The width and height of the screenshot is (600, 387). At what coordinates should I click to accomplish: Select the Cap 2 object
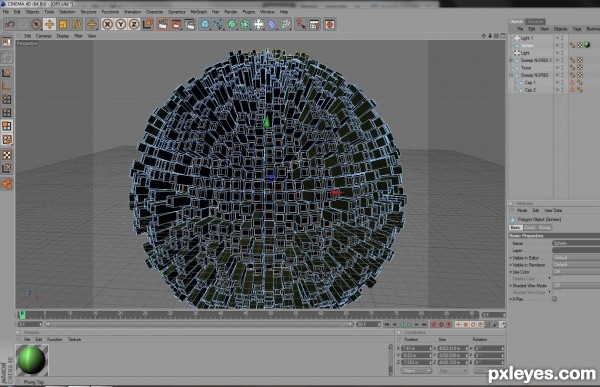(530, 90)
